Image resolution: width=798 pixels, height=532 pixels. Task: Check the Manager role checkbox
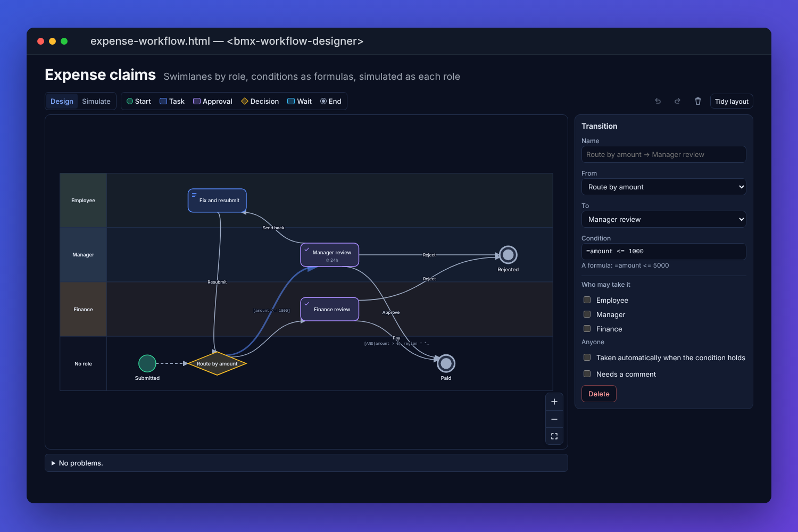pyautogui.click(x=587, y=314)
